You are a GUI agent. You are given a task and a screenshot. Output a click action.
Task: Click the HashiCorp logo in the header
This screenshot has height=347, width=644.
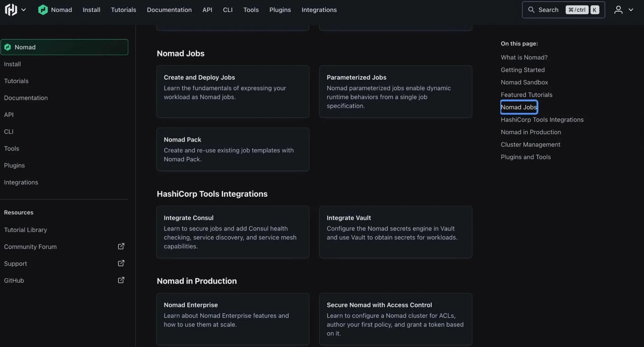[x=11, y=10]
